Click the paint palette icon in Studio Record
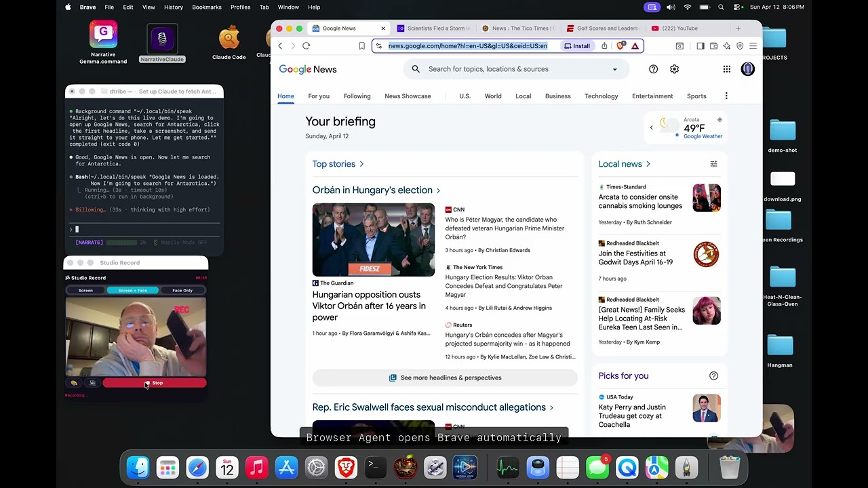Screen dimensions: 868x488 [x=74, y=383]
